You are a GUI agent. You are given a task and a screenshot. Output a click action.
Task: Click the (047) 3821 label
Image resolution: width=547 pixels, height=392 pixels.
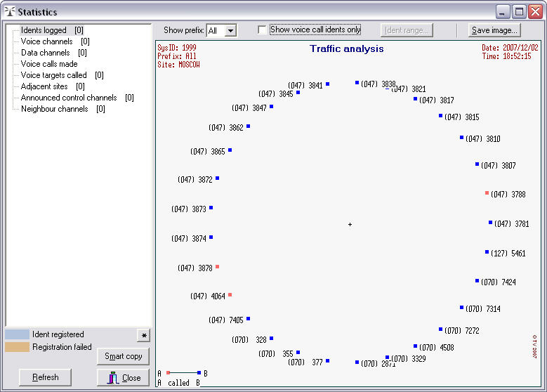tap(409, 89)
